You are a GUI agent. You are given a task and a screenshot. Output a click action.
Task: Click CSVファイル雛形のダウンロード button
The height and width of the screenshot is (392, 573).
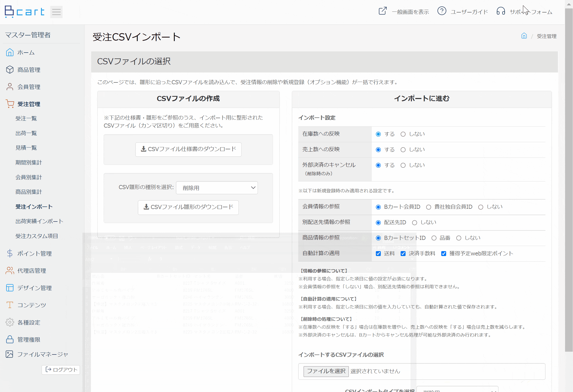[x=188, y=207]
